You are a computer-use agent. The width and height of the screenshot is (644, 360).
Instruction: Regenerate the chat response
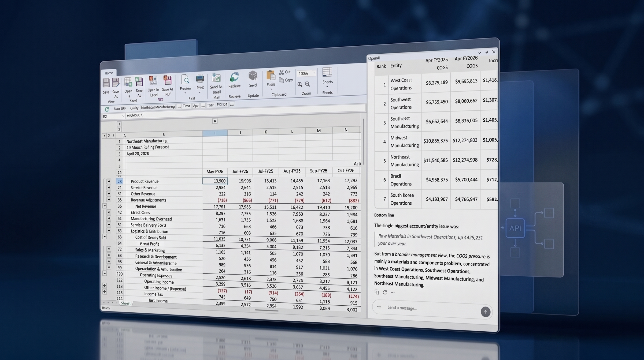click(x=385, y=292)
